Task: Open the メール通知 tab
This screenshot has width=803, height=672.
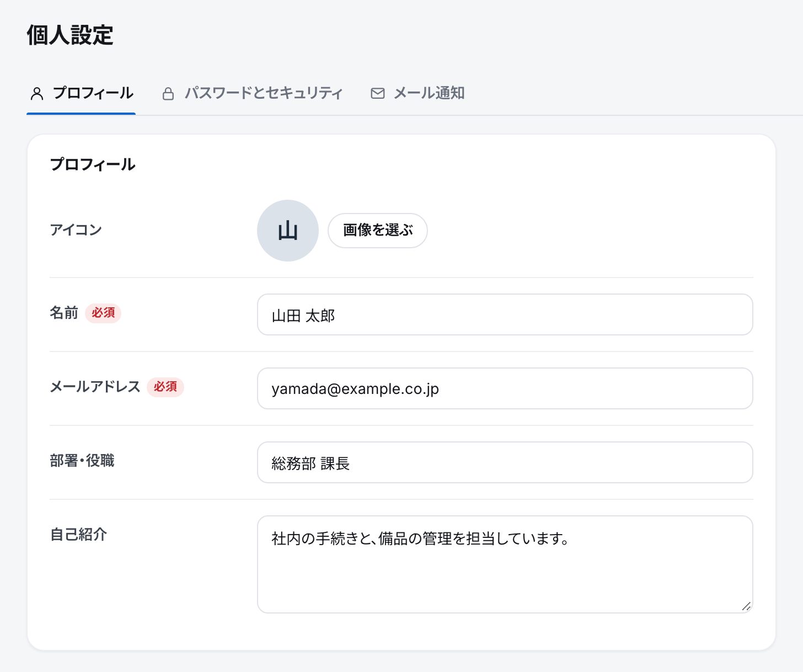Action: click(x=417, y=93)
